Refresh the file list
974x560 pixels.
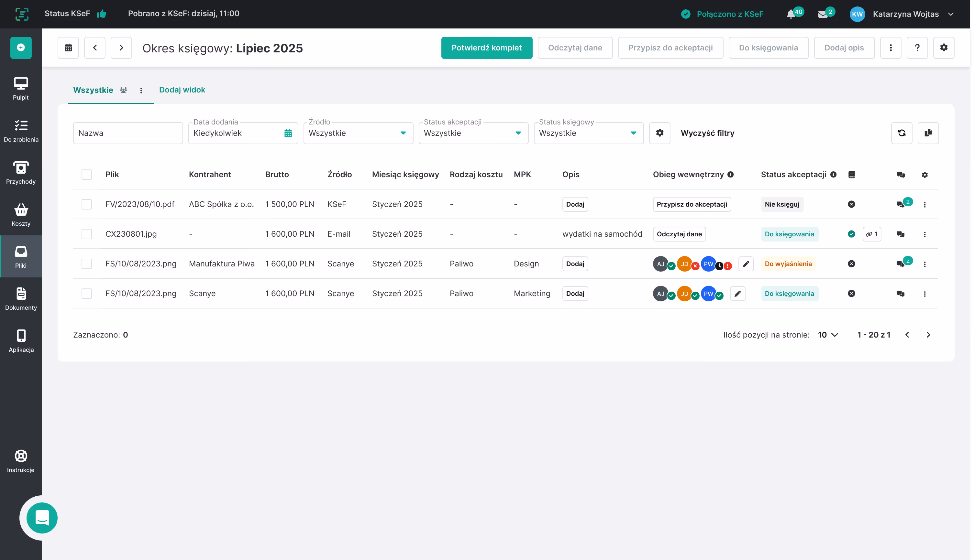coord(902,133)
